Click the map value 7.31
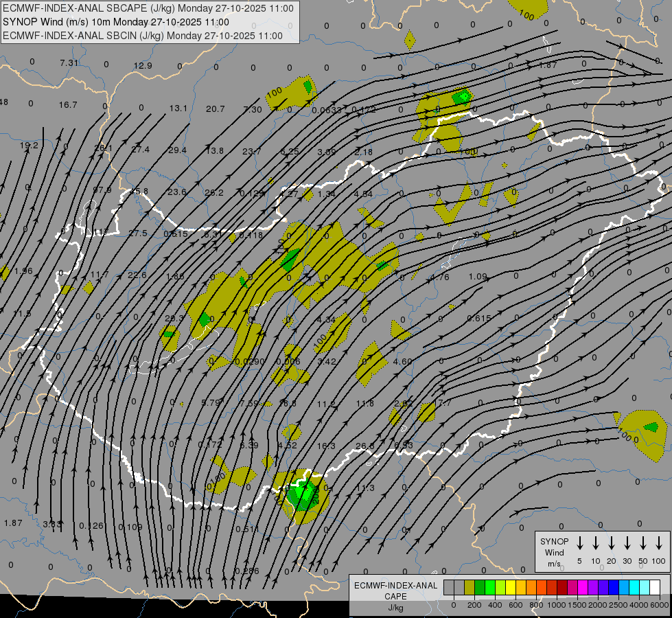This screenshot has height=618, width=672. pos(69,62)
